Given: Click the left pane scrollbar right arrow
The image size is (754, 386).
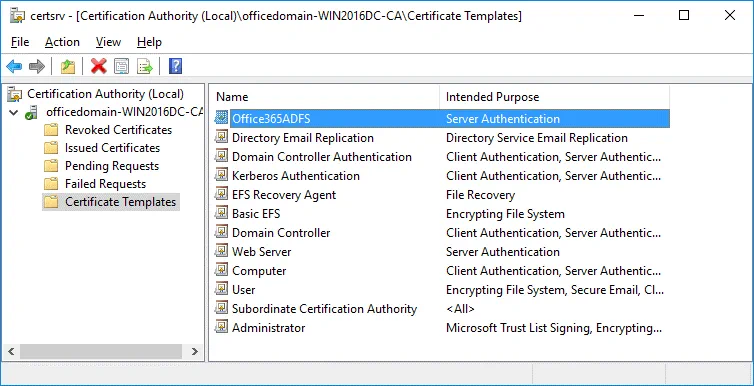Looking at the screenshot, I should coord(195,351).
